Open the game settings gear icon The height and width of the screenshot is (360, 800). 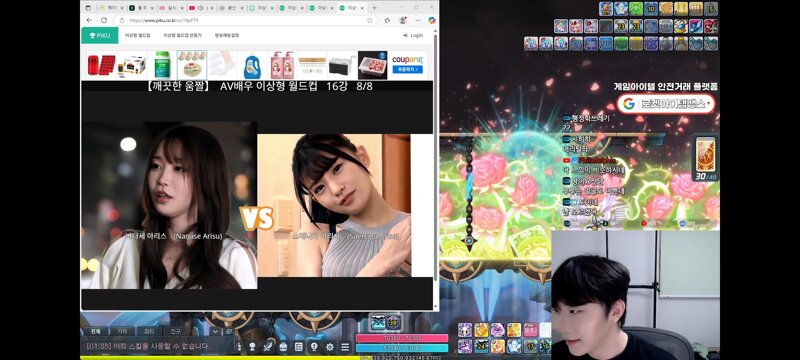click(x=330, y=347)
